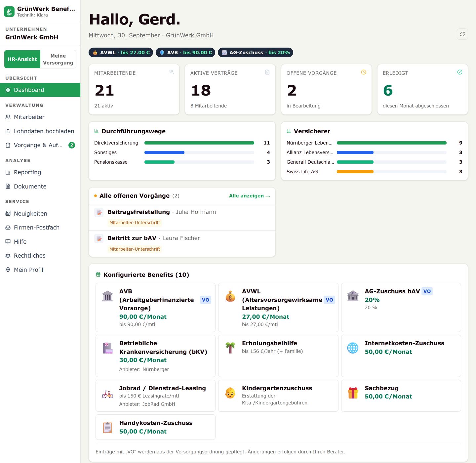476x463 pixels.
Task: Click the form icon next to Beitritt zur bAV
Action: click(x=99, y=238)
